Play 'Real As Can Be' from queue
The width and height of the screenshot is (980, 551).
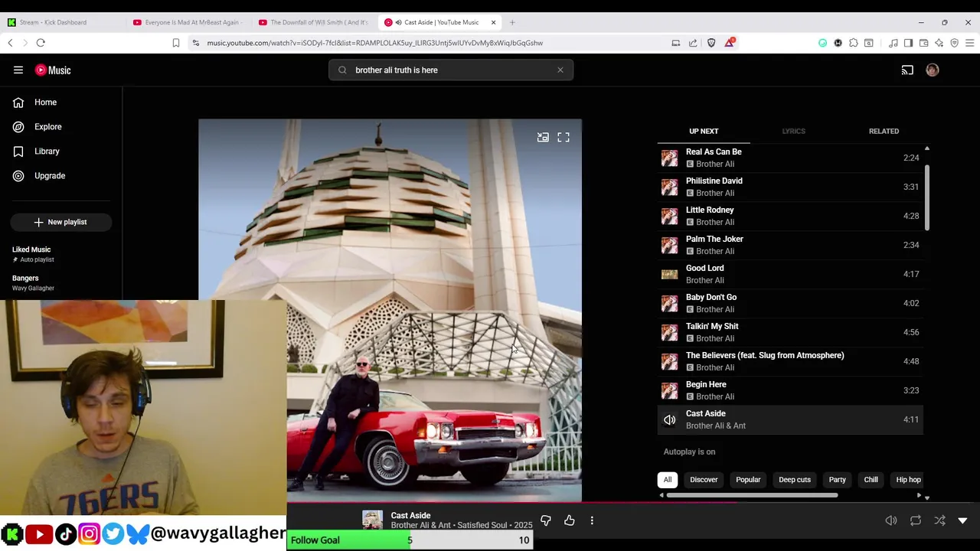(790, 158)
